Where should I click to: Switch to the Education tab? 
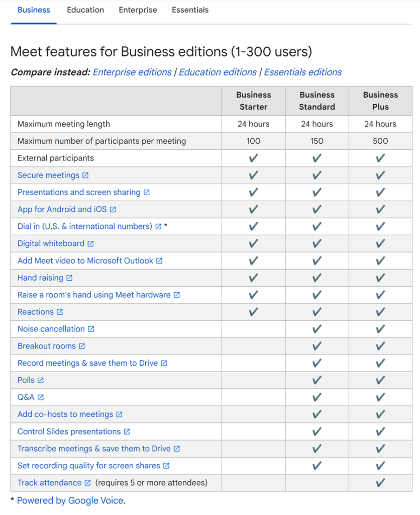[x=85, y=10]
